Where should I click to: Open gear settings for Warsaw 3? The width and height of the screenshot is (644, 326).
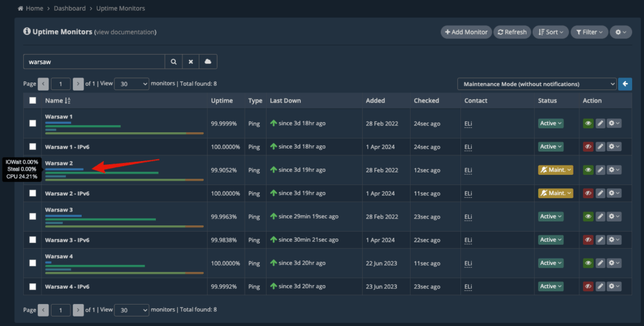click(614, 216)
